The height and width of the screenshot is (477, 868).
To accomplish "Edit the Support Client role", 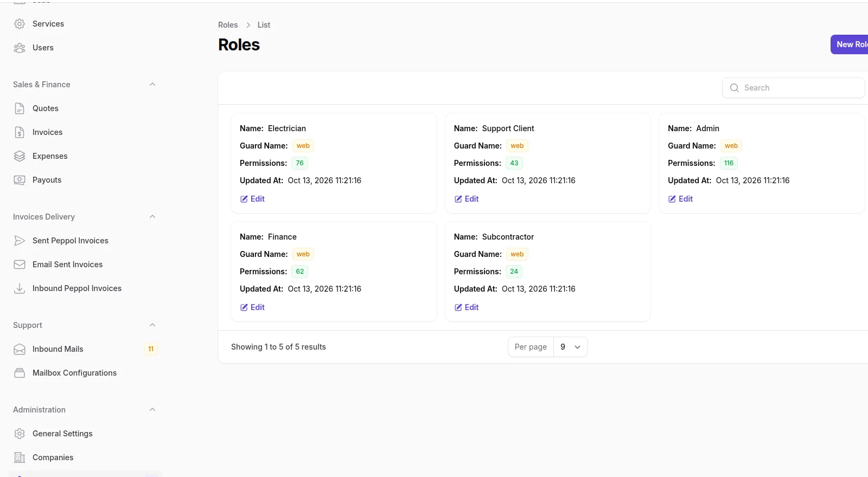I will pos(467,199).
